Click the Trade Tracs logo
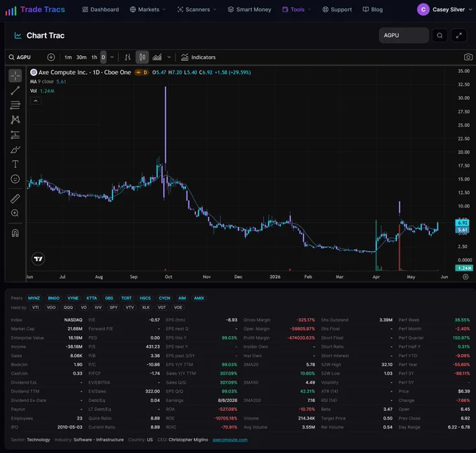 pyautogui.click(x=35, y=10)
